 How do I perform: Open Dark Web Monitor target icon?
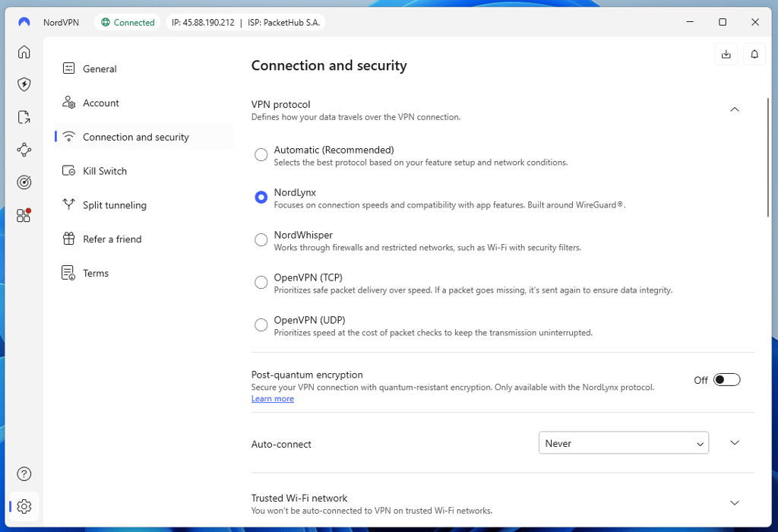[24, 182]
